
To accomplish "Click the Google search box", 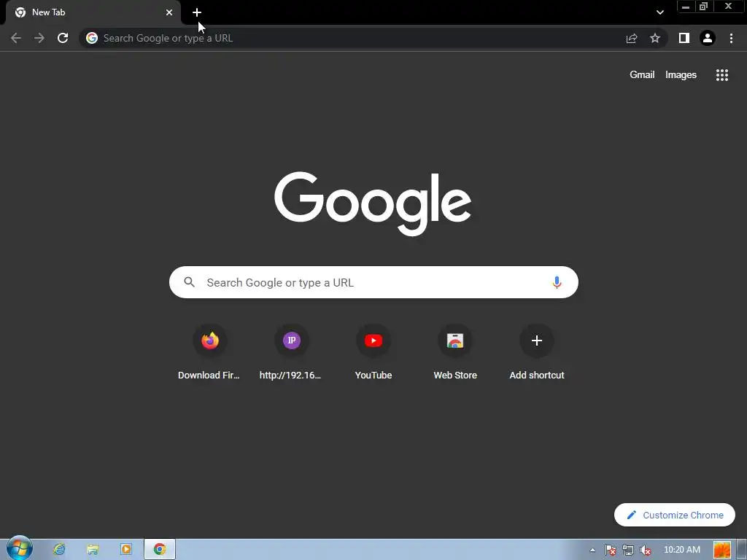I will [x=373, y=282].
